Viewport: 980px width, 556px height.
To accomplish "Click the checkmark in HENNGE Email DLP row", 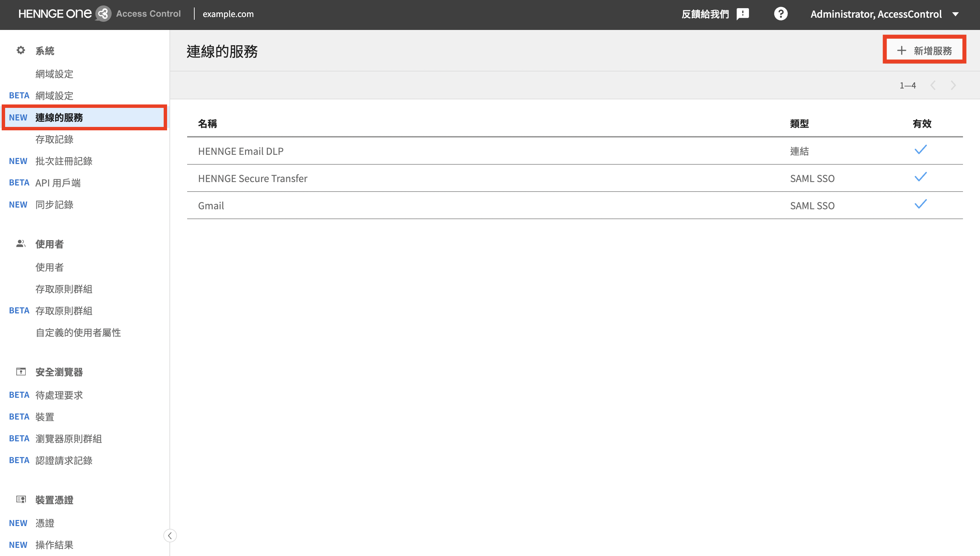I will tap(920, 150).
